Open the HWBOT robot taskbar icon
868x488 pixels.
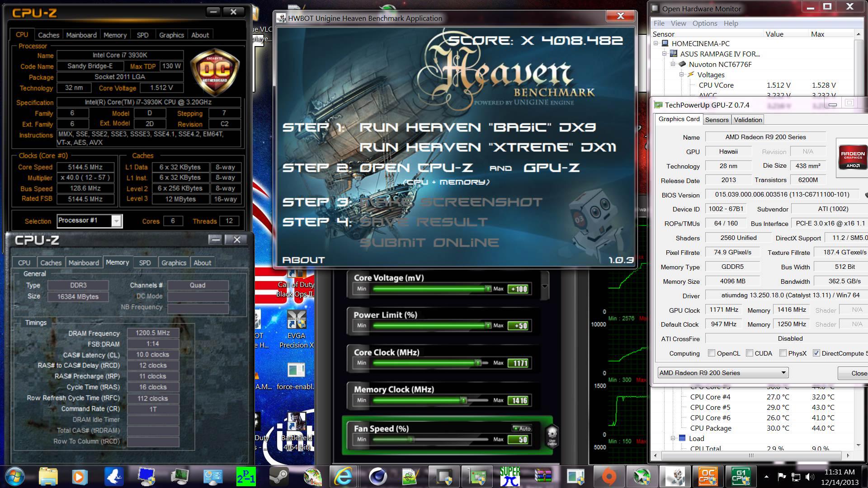click(x=676, y=477)
